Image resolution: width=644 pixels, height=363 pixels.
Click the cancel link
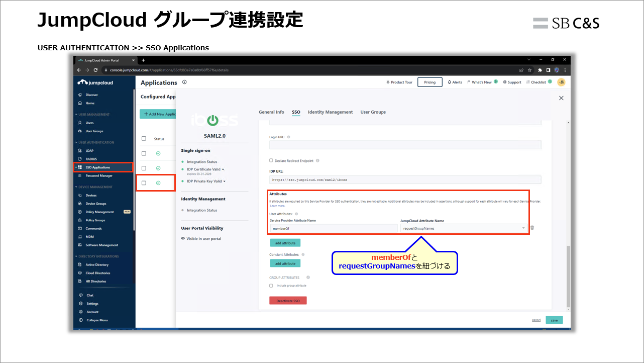coord(536,320)
